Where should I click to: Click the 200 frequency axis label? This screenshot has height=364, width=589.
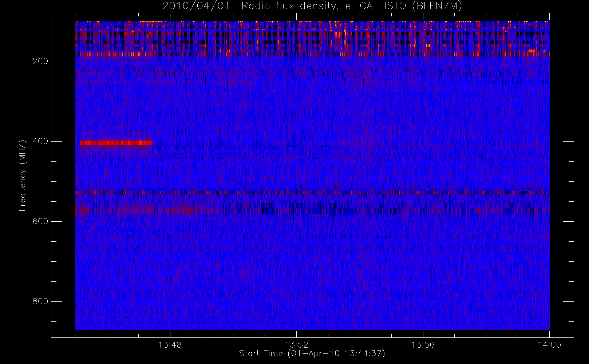pos(40,61)
